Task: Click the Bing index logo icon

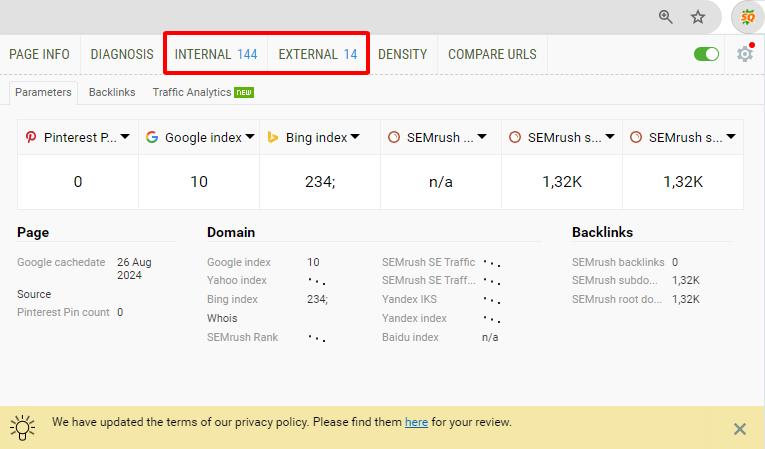Action: point(272,137)
